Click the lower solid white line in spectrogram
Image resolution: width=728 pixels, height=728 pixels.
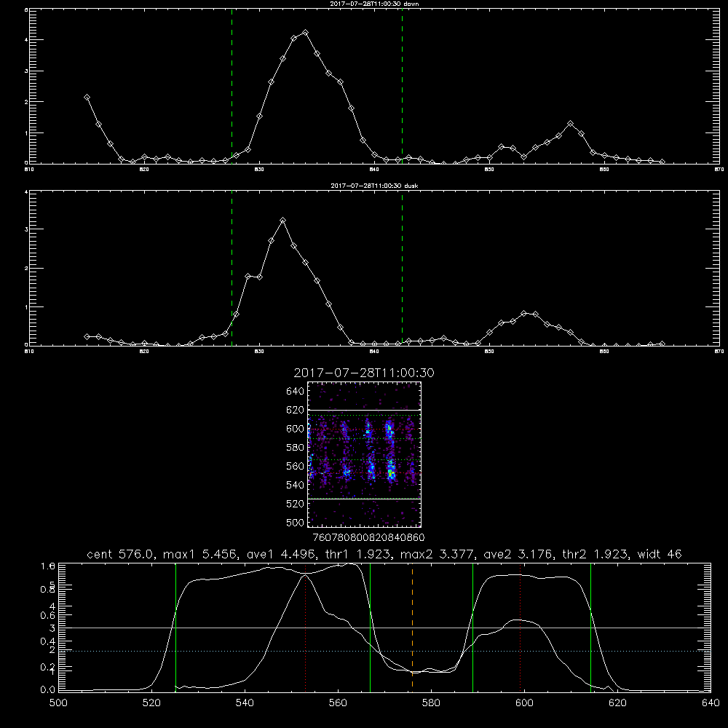coord(364,499)
